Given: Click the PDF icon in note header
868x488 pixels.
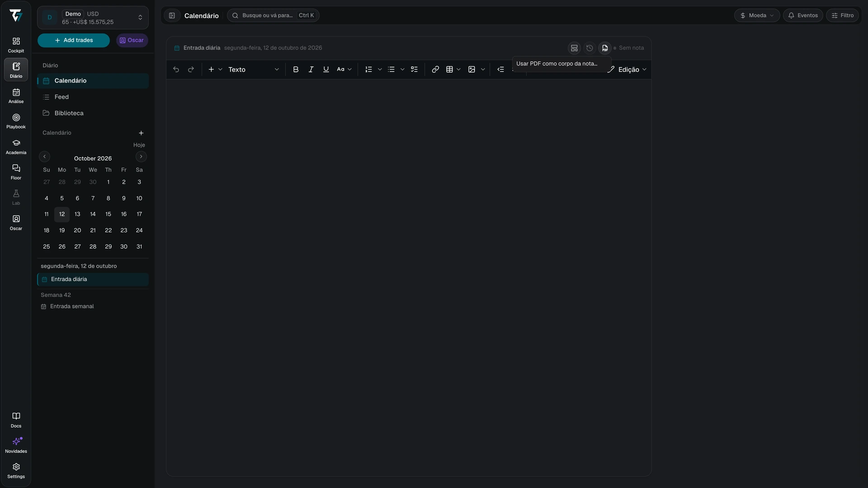Looking at the screenshot, I should click(x=605, y=48).
